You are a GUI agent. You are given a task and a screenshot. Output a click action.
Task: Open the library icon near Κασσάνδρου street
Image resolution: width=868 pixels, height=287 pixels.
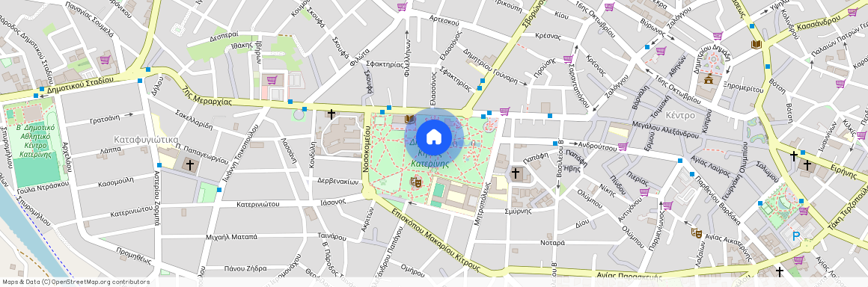pyautogui.click(x=756, y=44)
